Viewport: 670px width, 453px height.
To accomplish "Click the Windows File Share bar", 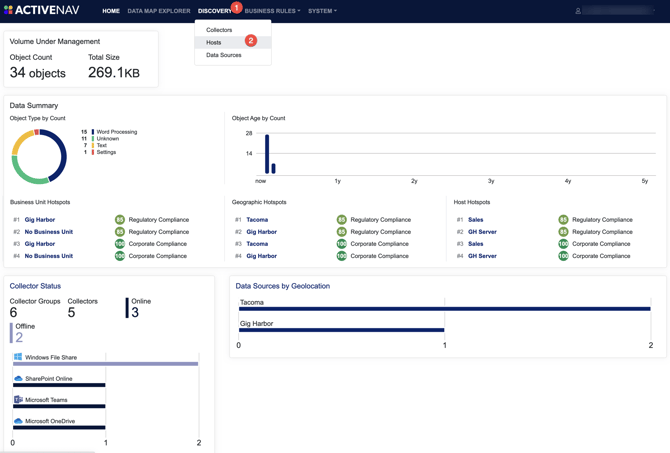I will point(106,364).
